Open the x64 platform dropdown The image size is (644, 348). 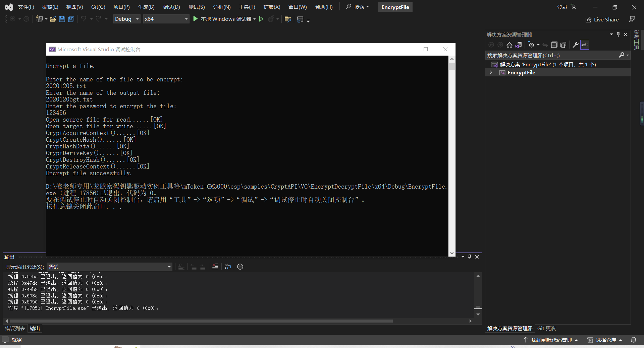166,19
